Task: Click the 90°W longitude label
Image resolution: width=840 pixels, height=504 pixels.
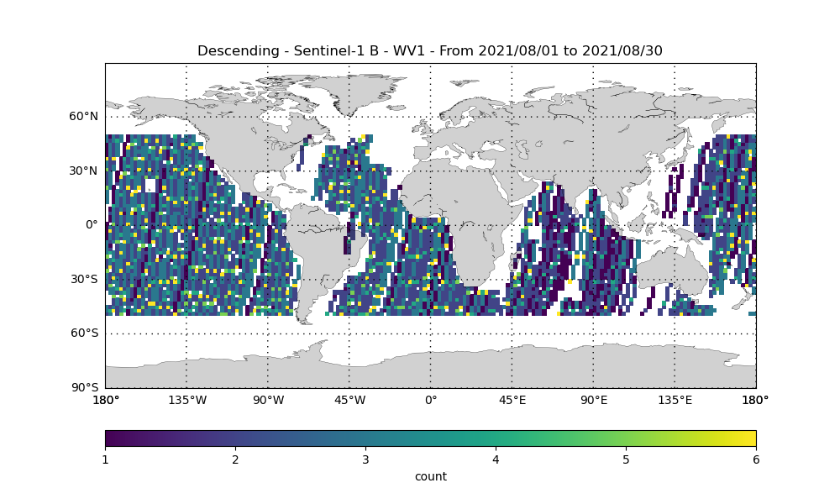Action: (269, 400)
